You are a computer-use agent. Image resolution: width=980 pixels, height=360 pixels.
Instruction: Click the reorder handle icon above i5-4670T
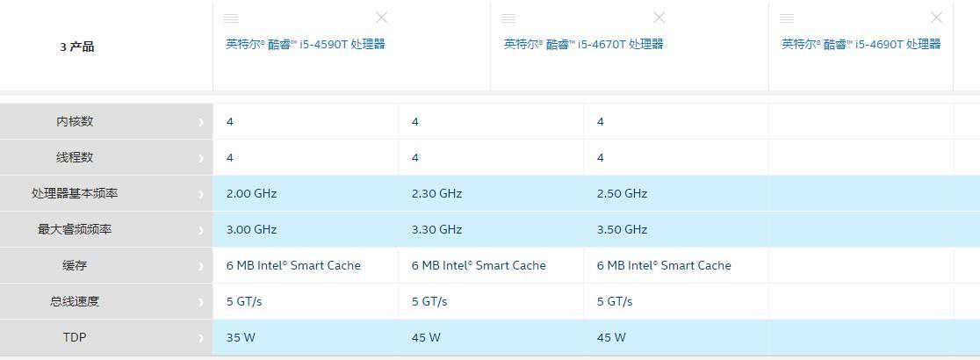(x=508, y=18)
